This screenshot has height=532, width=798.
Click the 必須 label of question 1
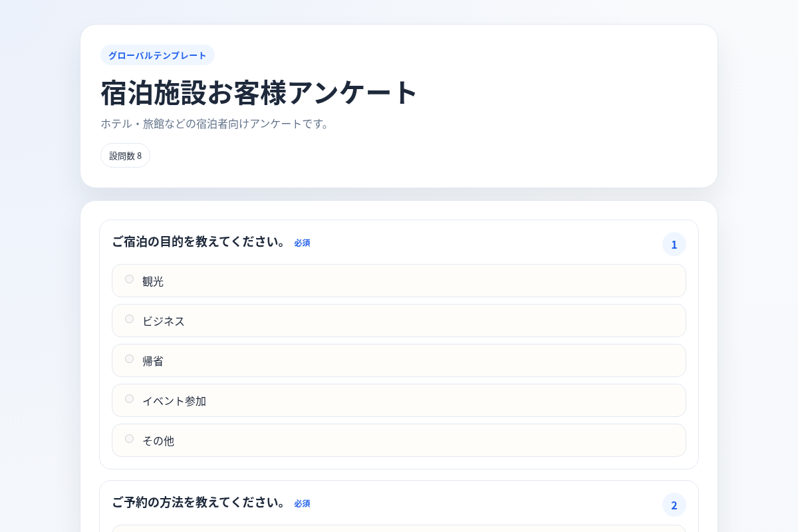302,243
